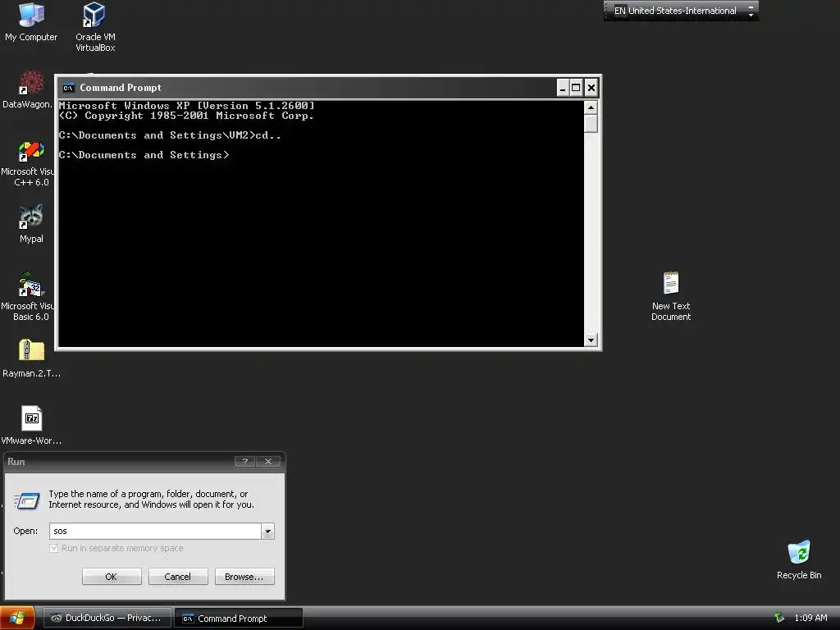Maximize the Command Prompt window
Image resolution: width=840 pixels, height=630 pixels.
point(576,88)
